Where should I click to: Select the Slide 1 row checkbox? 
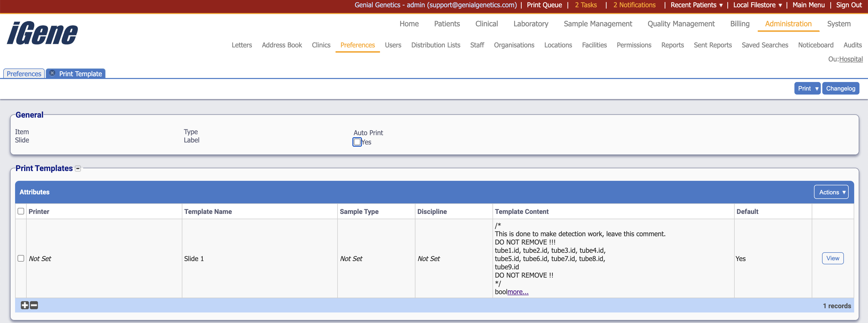click(x=21, y=258)
